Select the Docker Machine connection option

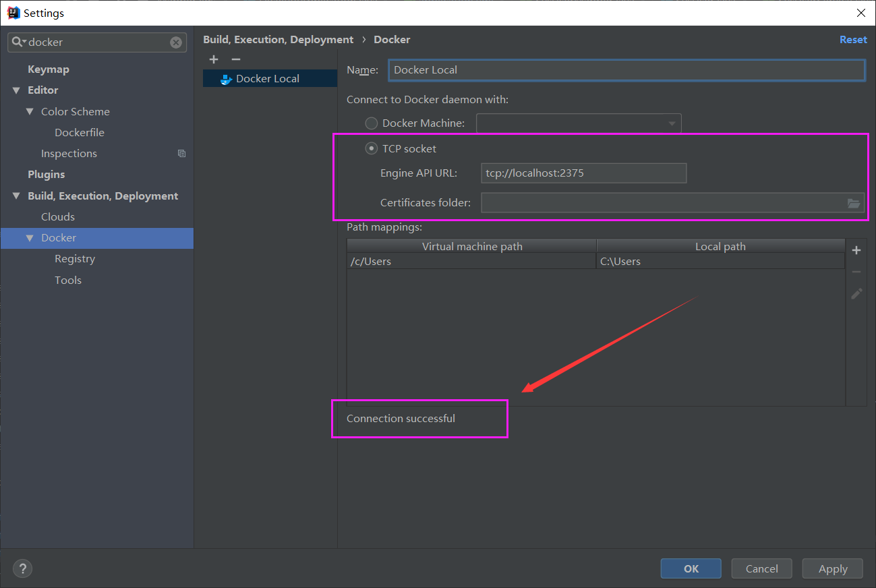coord(371,123)
